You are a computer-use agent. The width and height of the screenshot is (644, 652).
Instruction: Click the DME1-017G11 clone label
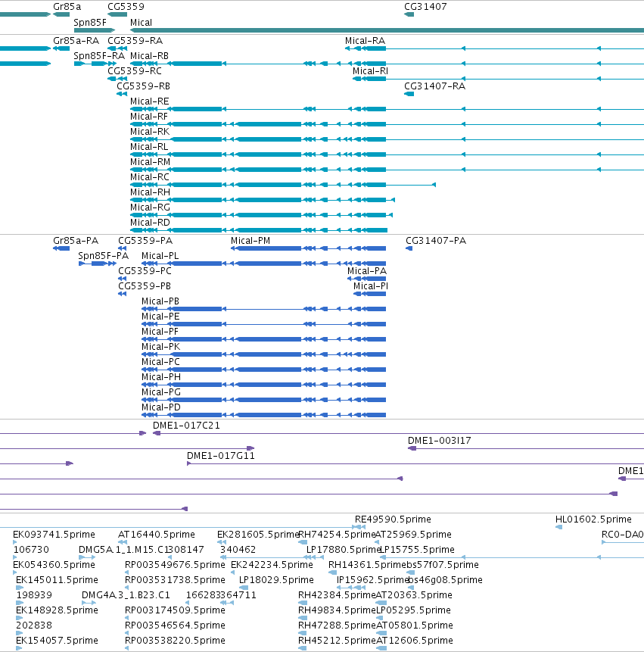coord(221,456)
